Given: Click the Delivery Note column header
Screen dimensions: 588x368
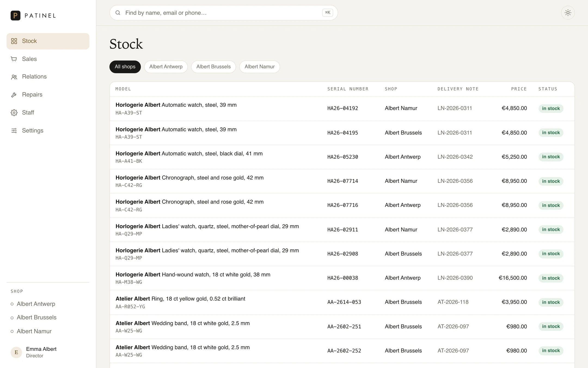Looking at the screenshot, I should [x=458, y=89].
